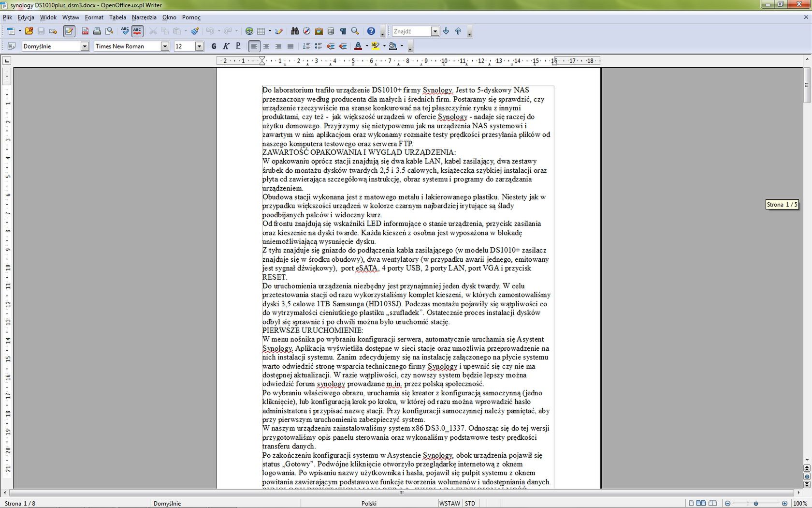The height and width of the screenshot is (508, 812).
Task: Expand the Znajdź search history dropdown
Action: coord(435,31)
